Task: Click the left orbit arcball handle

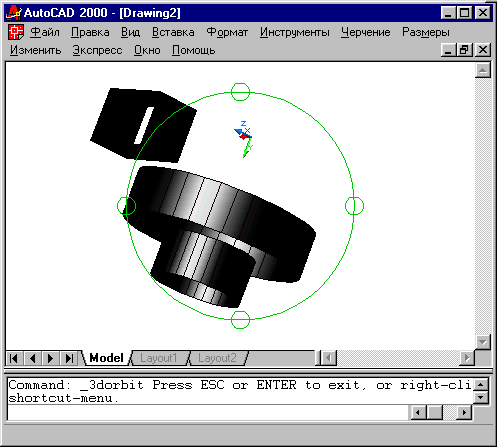Action: pos(127,206)
